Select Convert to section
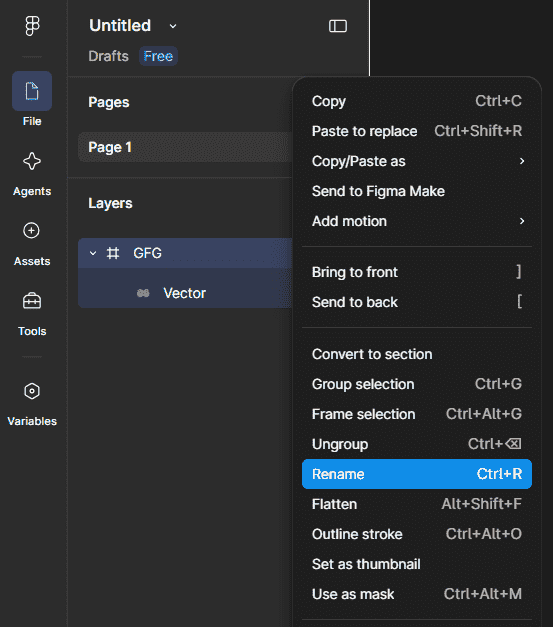This screenshot has height=627, width=553. (x=417, y=354)
